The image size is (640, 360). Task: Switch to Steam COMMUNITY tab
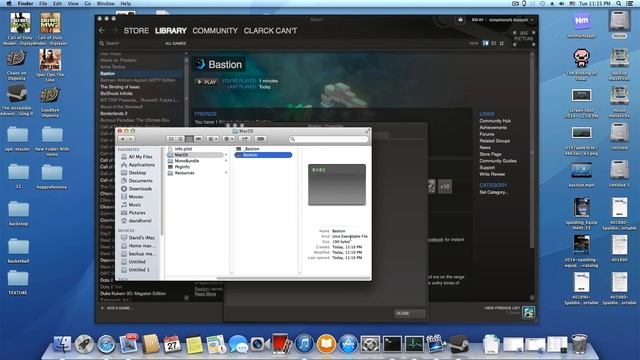pos(215,31)
